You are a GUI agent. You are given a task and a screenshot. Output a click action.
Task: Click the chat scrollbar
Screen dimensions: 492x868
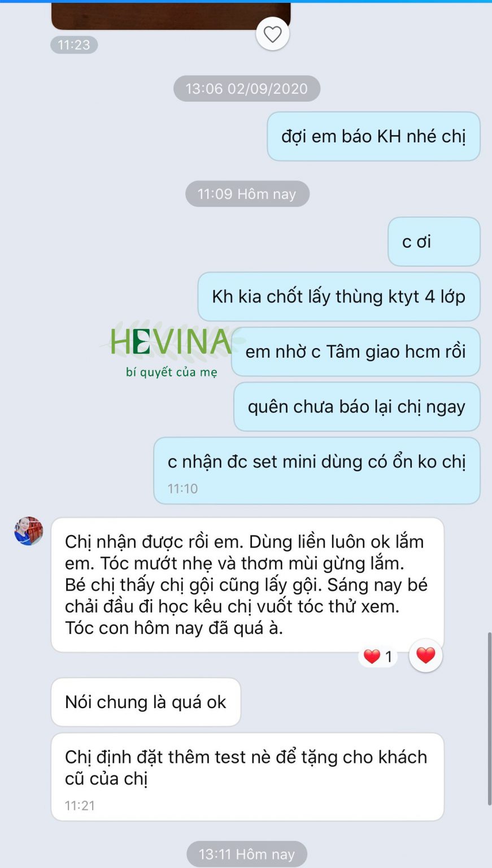(x=489, y=719)
